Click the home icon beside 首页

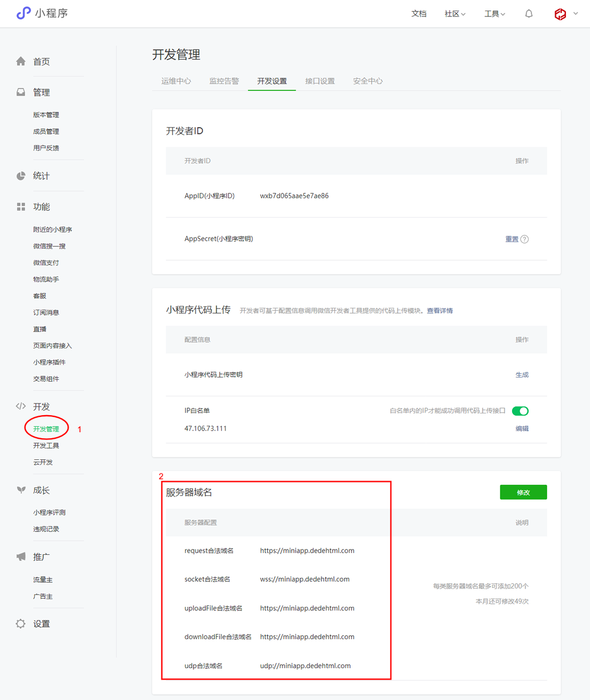21,61
